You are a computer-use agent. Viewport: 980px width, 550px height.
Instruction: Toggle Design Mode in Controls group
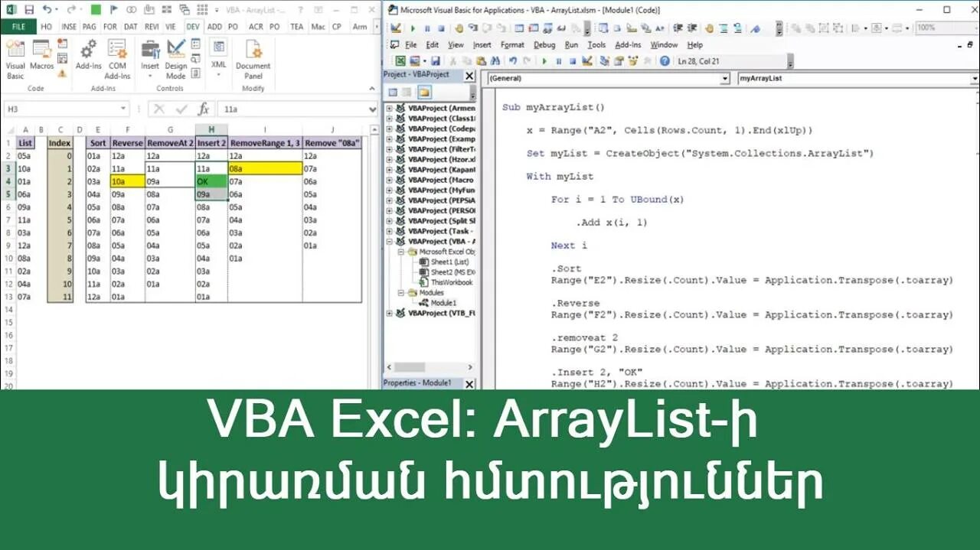coord(175,60)
